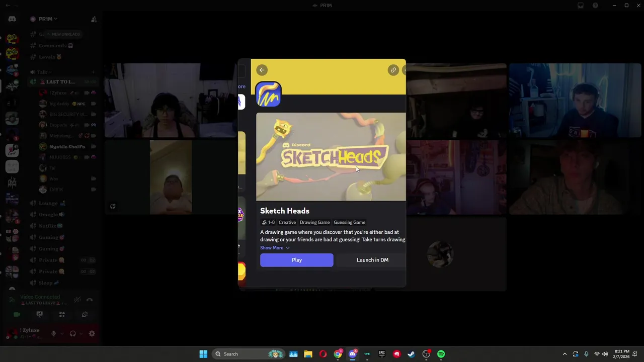Open user settings gear icon
This screenshot has height=362, width=644.
pyautogui.click(x=92, y=333)
